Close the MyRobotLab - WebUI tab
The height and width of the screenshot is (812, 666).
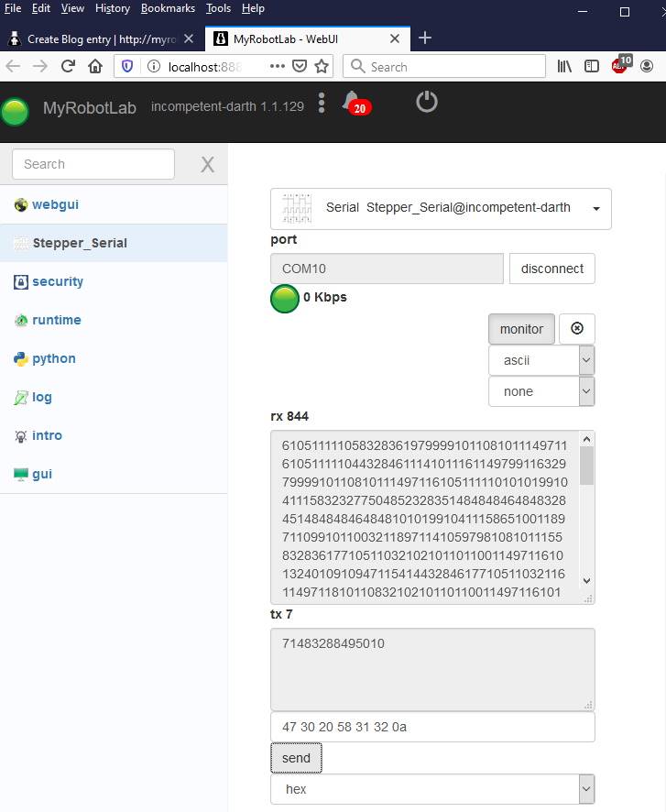point(395,38)
